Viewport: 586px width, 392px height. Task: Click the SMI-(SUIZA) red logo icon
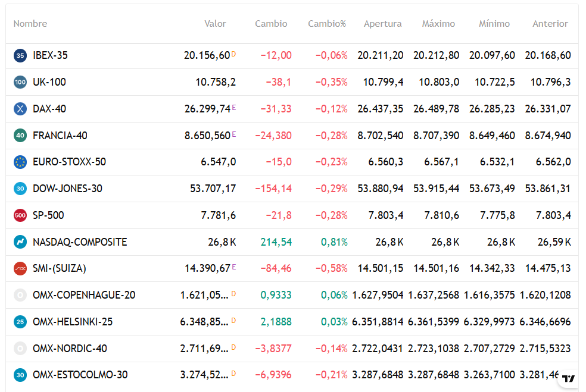[x=20, y=268]
